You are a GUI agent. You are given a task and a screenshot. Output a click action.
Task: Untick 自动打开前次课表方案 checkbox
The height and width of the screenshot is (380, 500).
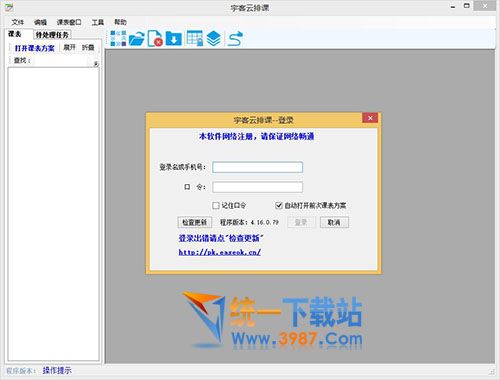[x=279, y=205]
